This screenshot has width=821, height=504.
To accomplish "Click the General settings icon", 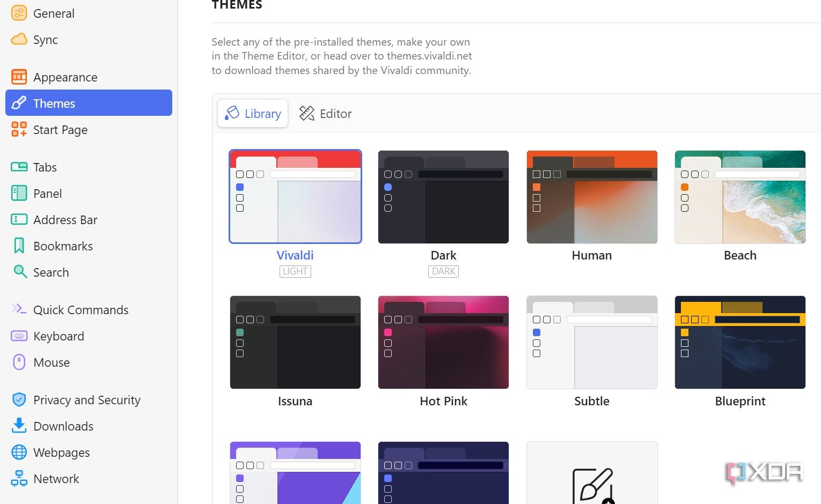I will tap(19, 13).
